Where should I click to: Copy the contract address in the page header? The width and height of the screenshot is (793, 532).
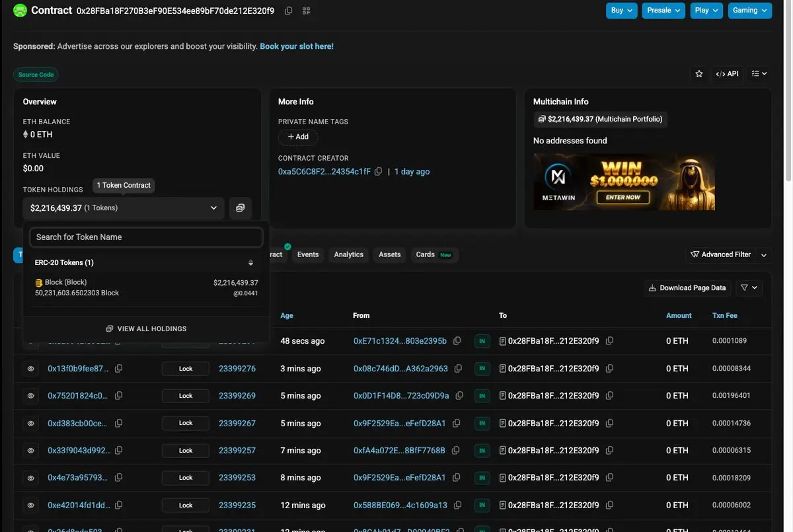pos(288,11)
